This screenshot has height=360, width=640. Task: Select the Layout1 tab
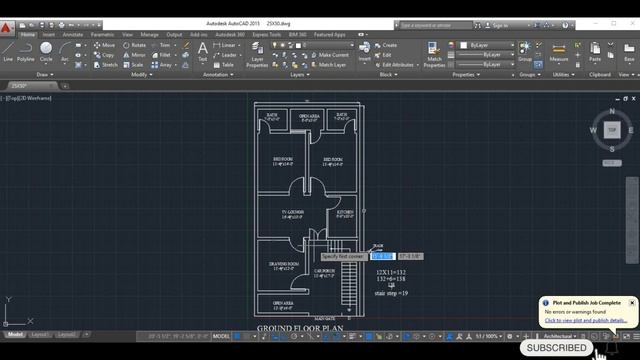[x=39, y=335]
